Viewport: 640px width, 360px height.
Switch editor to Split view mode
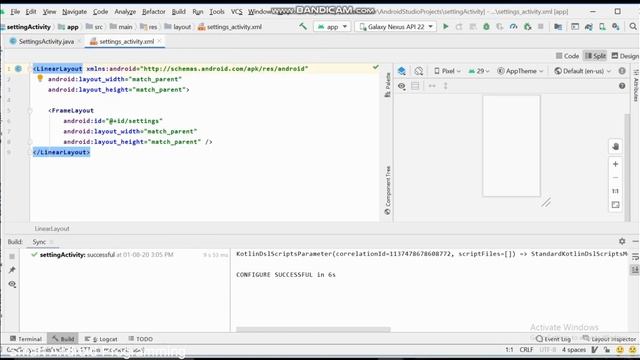coord(596,56)
